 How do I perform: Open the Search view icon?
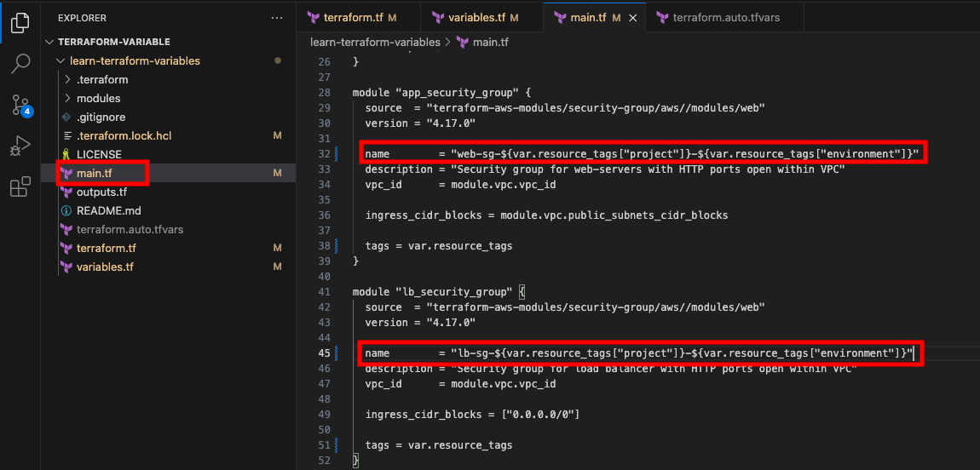[x=20, y=63]
